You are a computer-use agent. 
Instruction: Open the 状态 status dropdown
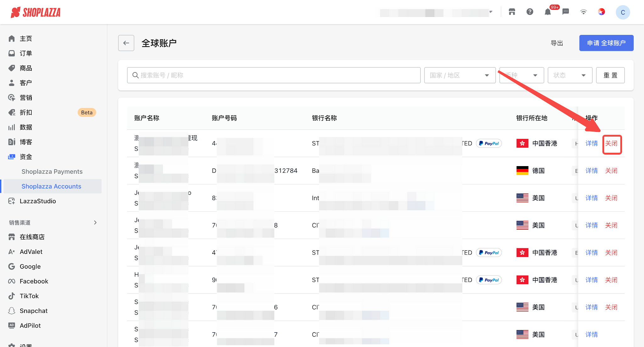point(570,75)
